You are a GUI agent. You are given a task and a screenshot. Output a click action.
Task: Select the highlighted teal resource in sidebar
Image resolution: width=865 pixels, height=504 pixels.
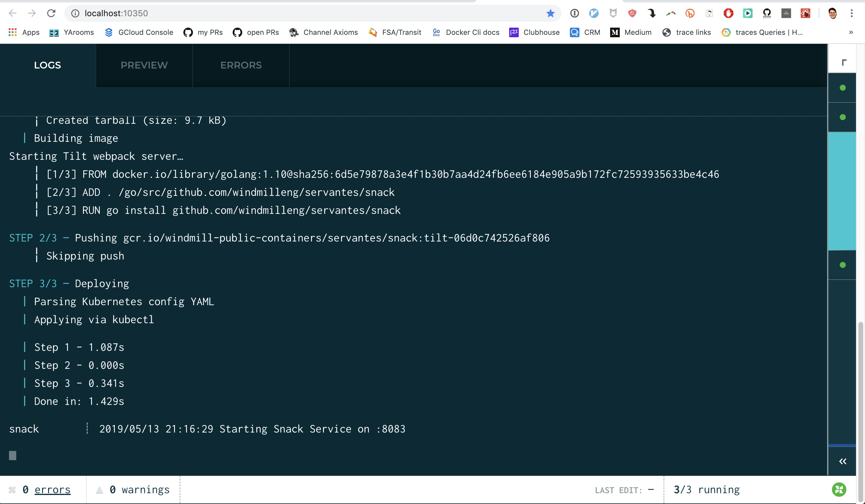pyautogui.click(x=842, y=191)
